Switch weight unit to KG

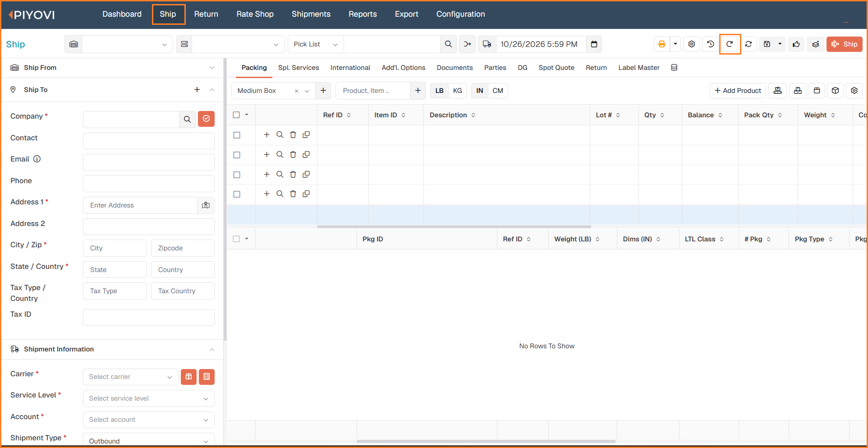457,91
